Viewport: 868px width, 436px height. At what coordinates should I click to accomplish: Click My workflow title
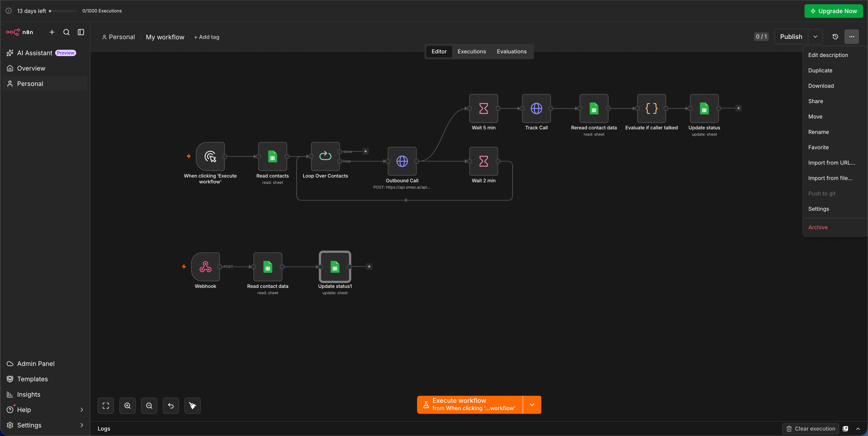(x=165, y=37)
